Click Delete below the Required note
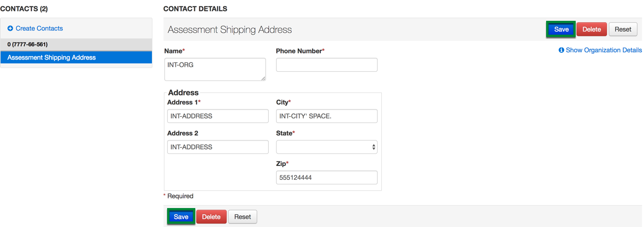The height and width of the screenshot is (227, 644). click(x=211, y=217)
